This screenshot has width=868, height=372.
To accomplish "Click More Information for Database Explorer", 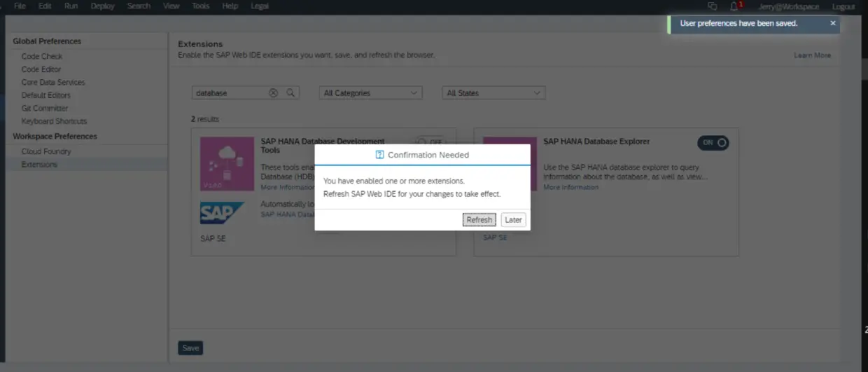I will point(571,187).
